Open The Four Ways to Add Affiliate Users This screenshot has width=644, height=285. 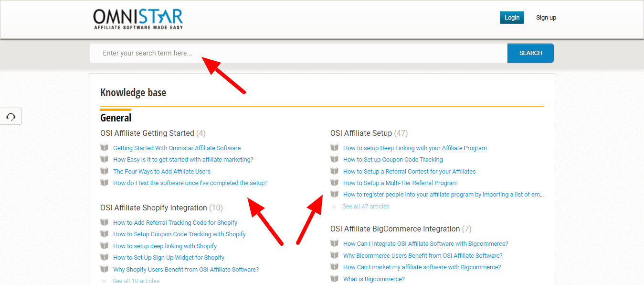pos(162,172)
